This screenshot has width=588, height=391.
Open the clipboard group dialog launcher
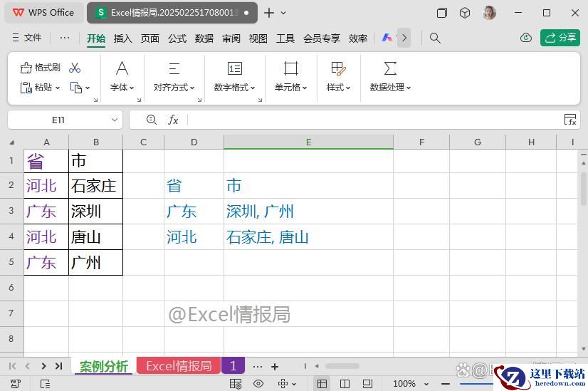tap(95, 100)
